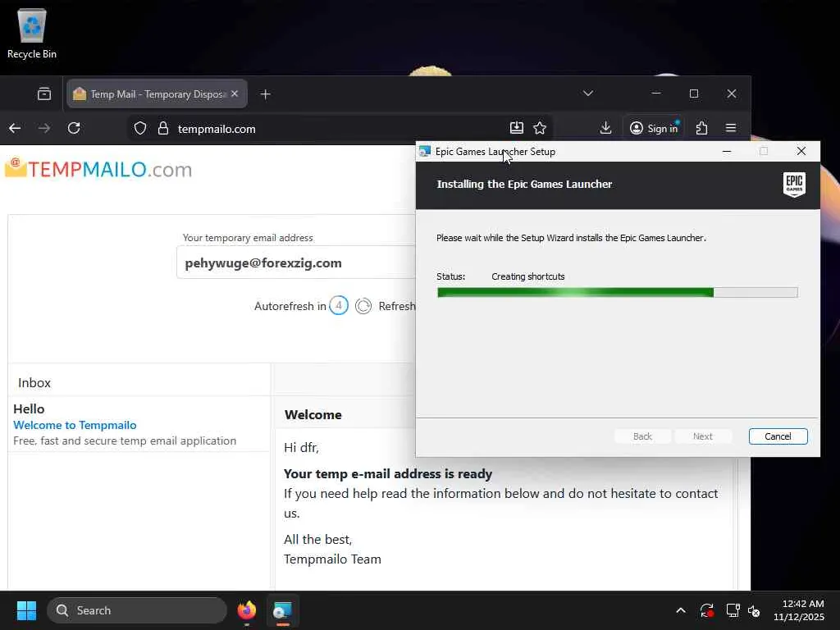
Task: Click the install site as app icon
Action: click(x=517, y=128)
